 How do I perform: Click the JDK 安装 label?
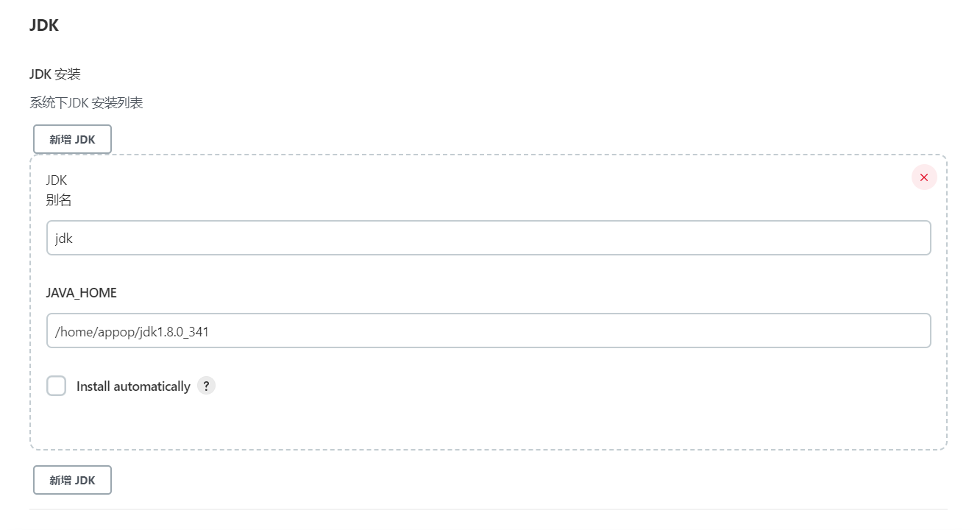(x=55, y=74)
